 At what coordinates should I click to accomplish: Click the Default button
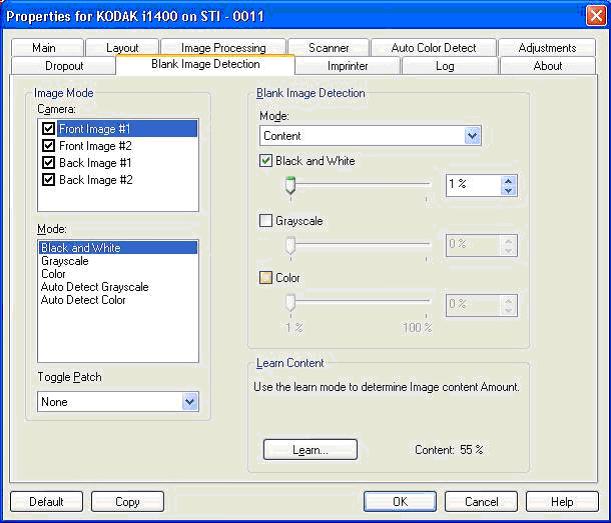coord(46,501)
